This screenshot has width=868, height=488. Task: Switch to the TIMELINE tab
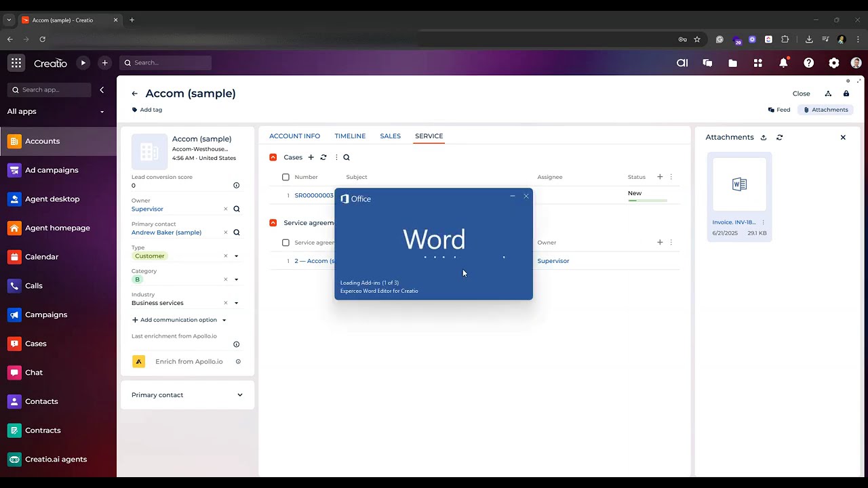coord(350,136)
